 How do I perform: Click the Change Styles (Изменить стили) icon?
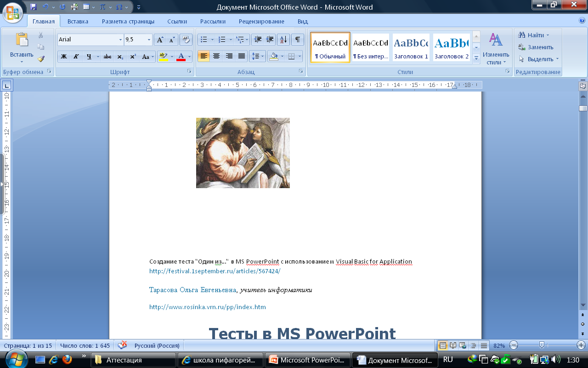496,40
